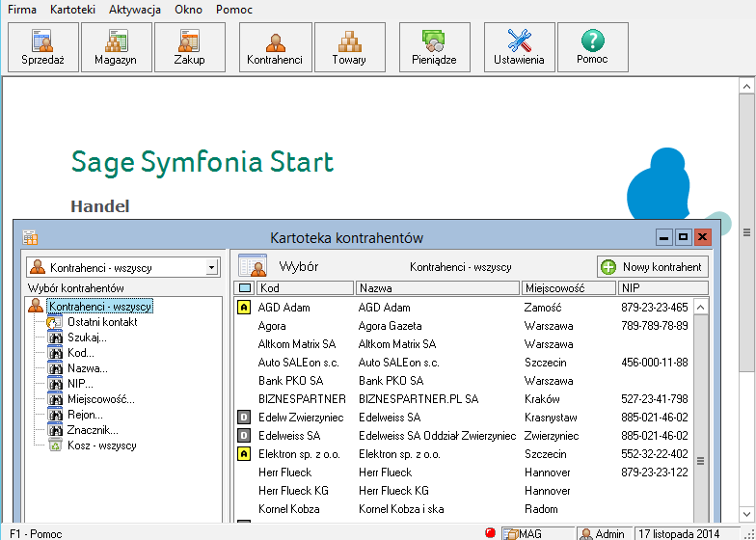Image resolution: width=756 pixels, height=540 pixels.
Task: Select Kontrahenci - wszyscy tree root
Action: point(100,307)
